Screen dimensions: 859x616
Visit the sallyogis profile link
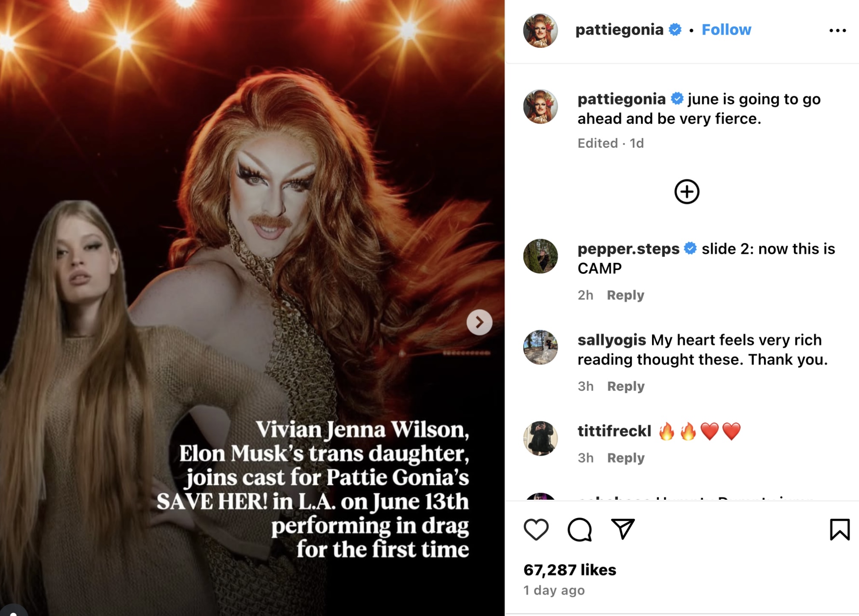[x=612, y=340]
